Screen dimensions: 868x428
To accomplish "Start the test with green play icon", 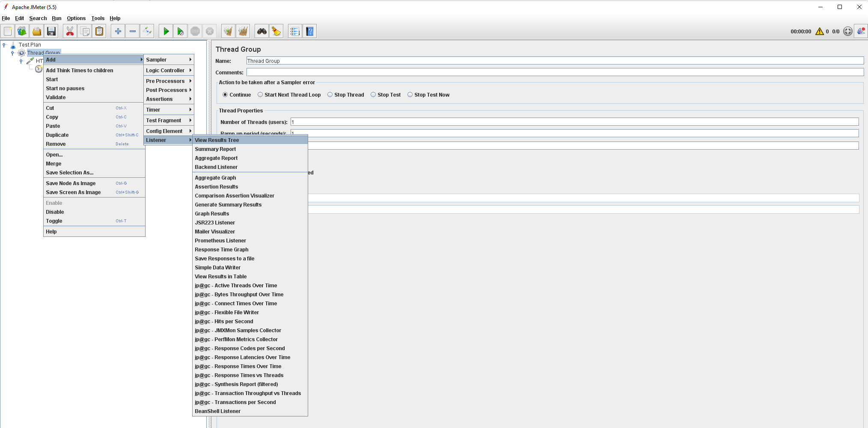I will pos(166,31).
